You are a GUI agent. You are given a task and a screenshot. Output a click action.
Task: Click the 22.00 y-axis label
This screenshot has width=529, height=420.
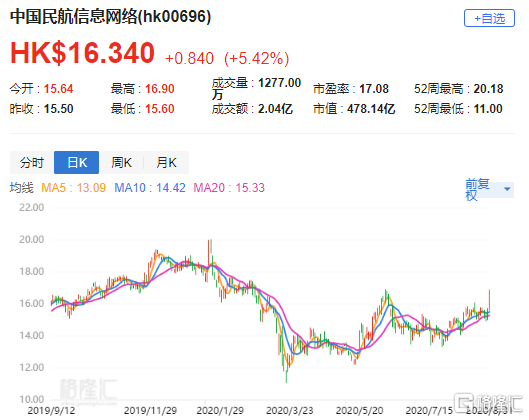coord(31,207)
